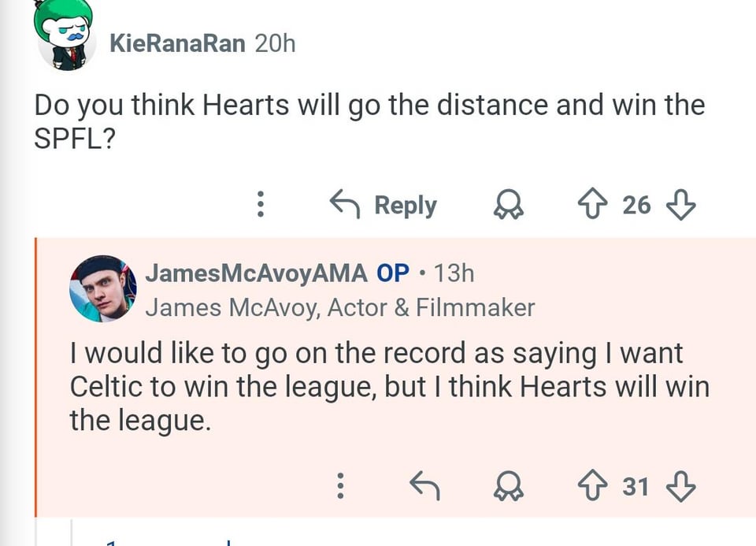
Task: Click the vote count 26
Action: pos(636,205)
